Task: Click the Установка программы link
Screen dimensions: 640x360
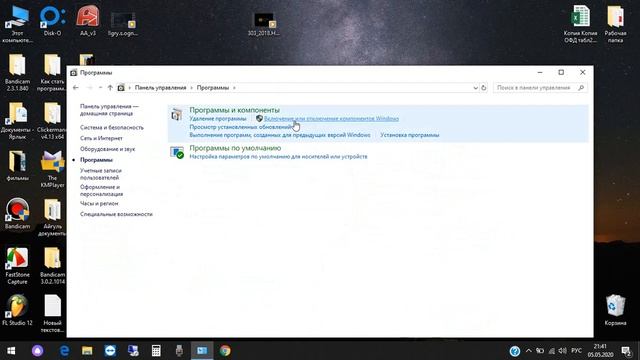Action: pyautogui.click(x=410, y=135)
